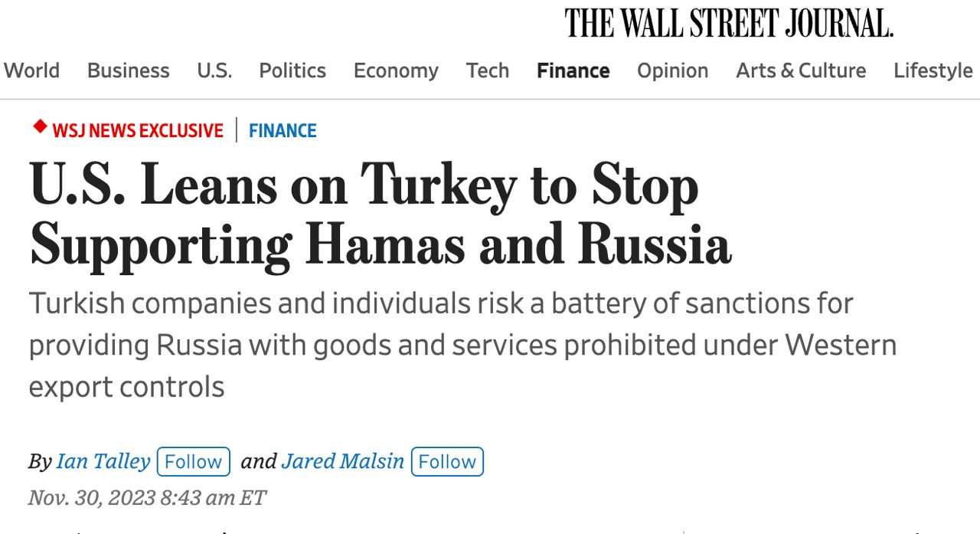Follow author Ian Talley

coord(193,462)
